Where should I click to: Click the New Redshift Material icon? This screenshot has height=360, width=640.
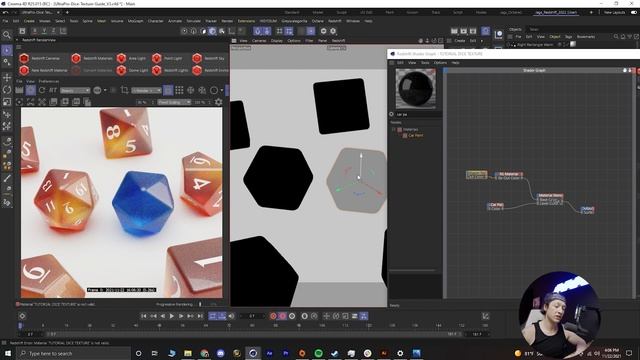click(24, 70)
